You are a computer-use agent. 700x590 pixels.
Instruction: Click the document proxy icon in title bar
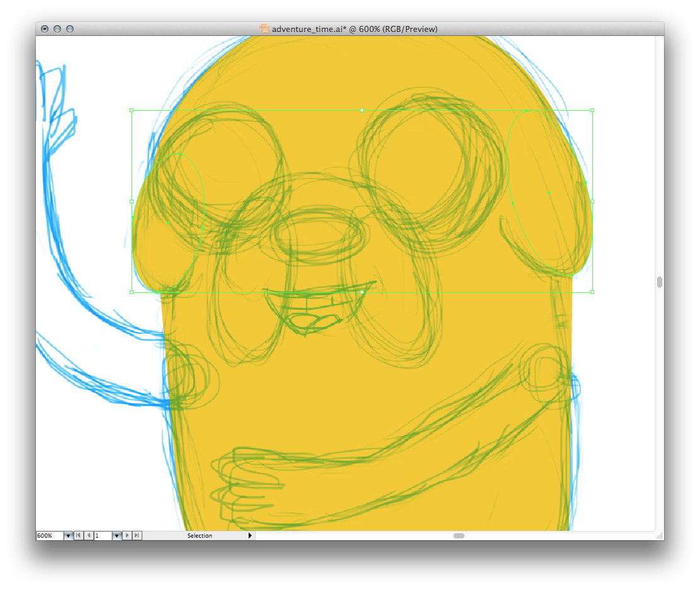(264, 29)
